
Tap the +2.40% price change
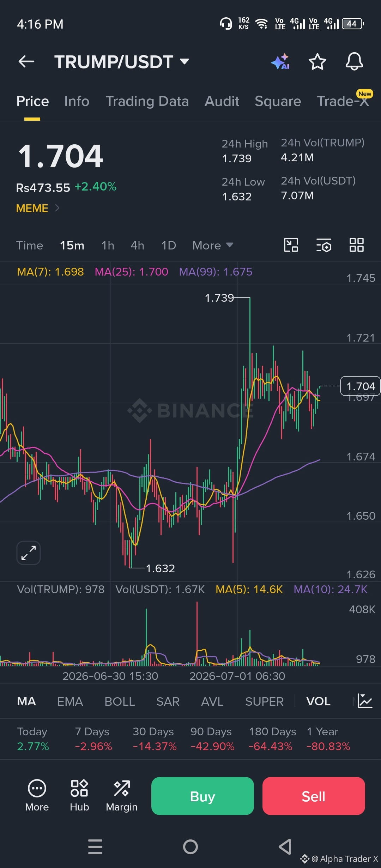(96, 187)
